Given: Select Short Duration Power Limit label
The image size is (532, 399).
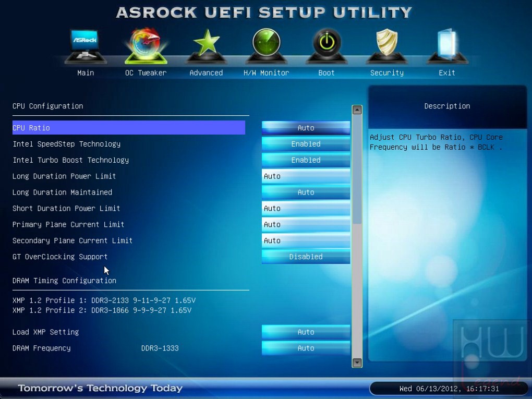Looking at the screenshot, I should 66,208.
